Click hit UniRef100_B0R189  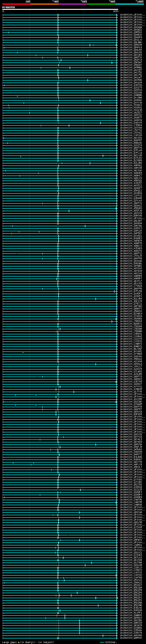click(x=131, y=610)
